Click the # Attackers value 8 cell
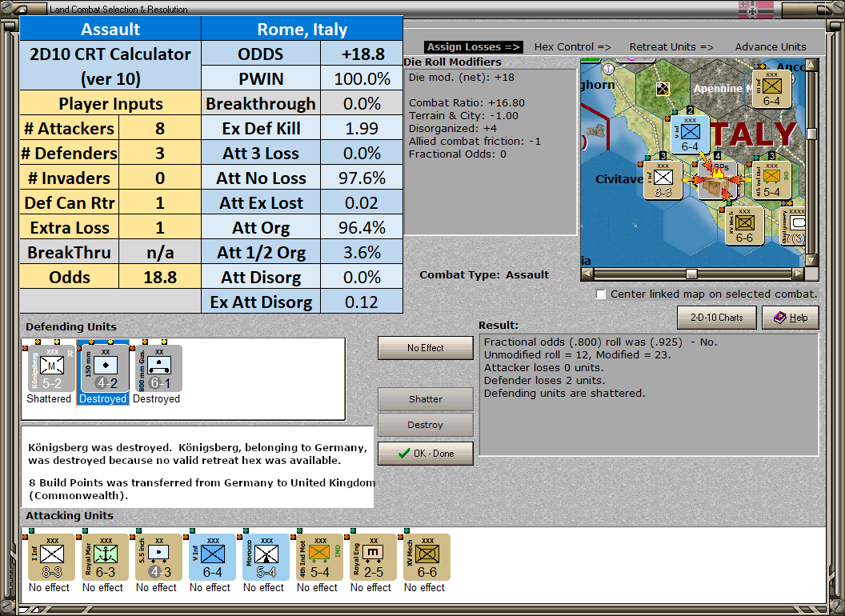The height and width of the screenshot is (616, 845). coord(160,128)
